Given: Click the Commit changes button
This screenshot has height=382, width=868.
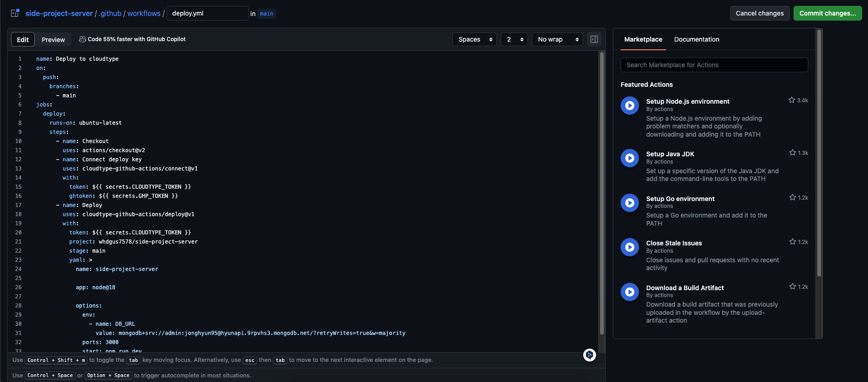Looking at the screenshot, I should pos(827,13).
